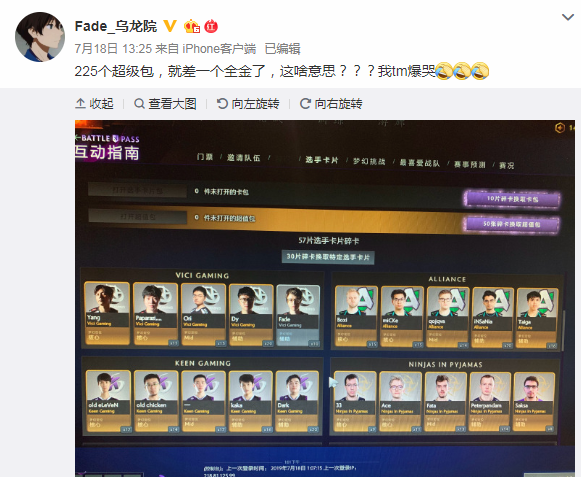This screenshot has height=477, width=581.
Task: Click the purple 10片碎卡换取卡包 button
Action: (x=512, y=199)
